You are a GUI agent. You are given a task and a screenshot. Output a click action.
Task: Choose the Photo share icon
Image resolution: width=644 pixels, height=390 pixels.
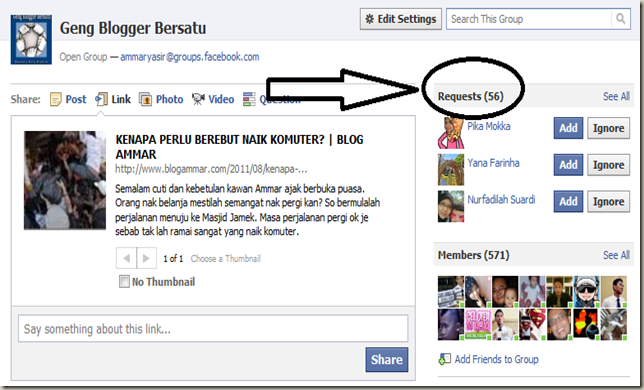pyautogui.click(x=145, y=99)
